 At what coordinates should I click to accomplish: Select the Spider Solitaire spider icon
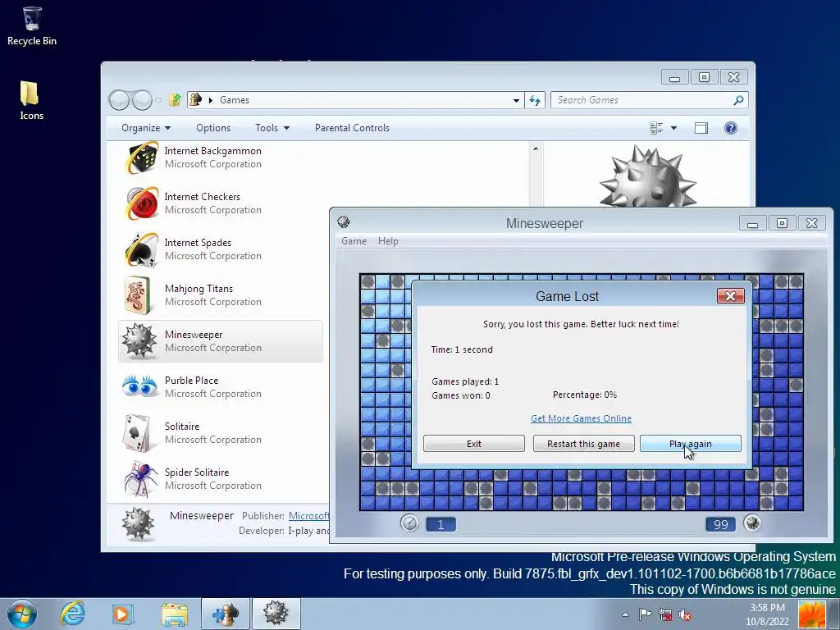coord(140,479)
